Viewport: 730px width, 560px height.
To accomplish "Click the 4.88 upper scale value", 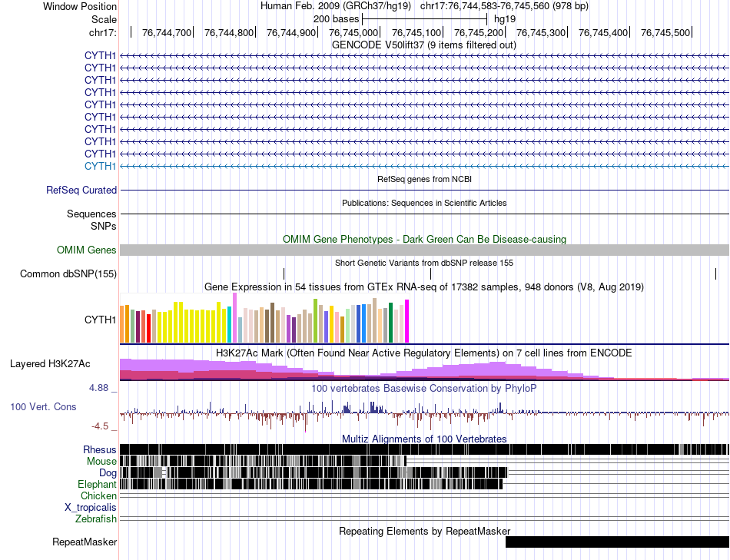I will tap(98, 388).
